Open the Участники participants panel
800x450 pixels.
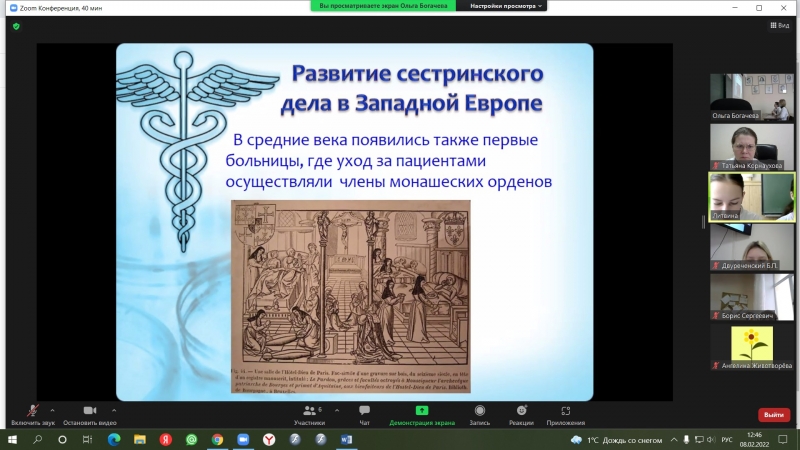[309, 415]
